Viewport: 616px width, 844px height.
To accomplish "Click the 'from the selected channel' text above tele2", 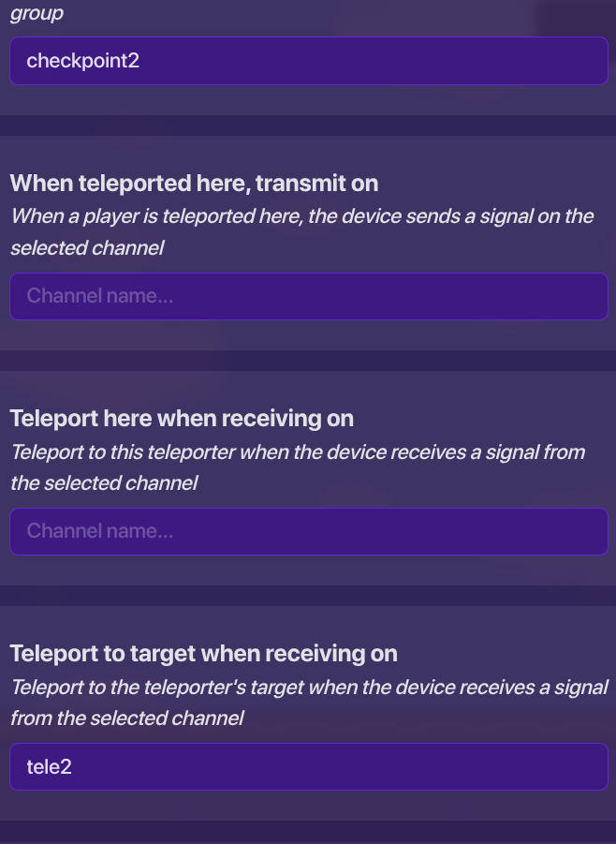I will [x=126, y=718].
